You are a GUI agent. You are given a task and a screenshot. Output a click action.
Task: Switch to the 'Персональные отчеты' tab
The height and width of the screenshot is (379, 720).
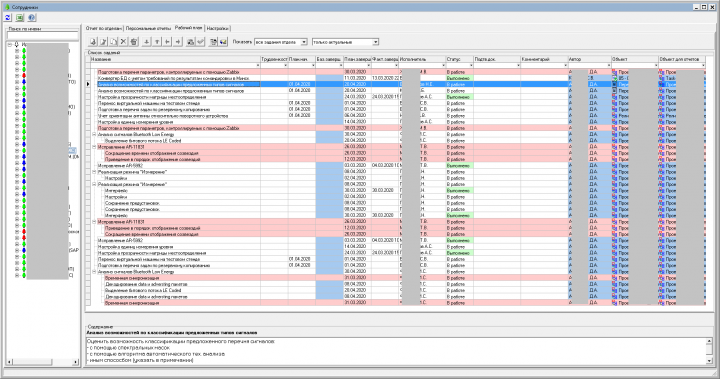click(x=148, y=28)
